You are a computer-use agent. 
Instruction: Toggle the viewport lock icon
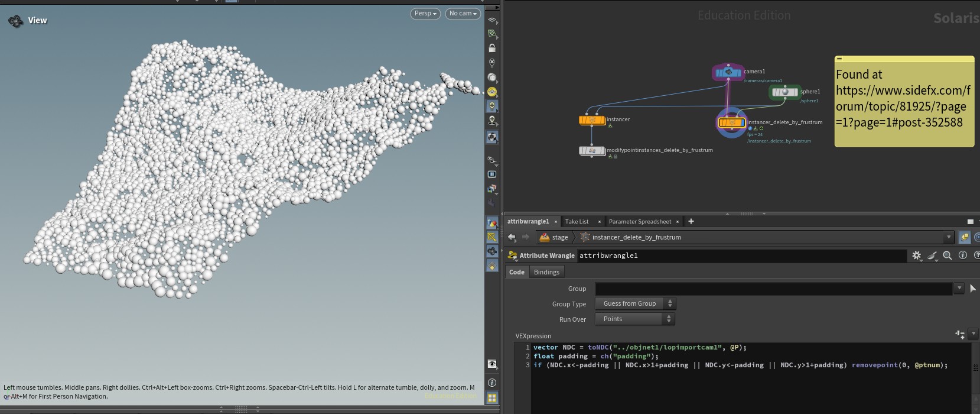pos(492,48)
